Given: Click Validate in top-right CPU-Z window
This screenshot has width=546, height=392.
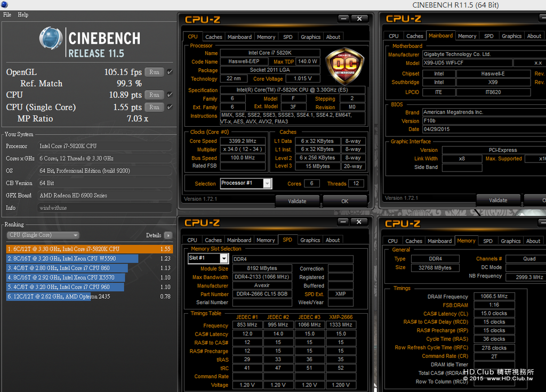Looking at the screenshot, I should 499,200.
